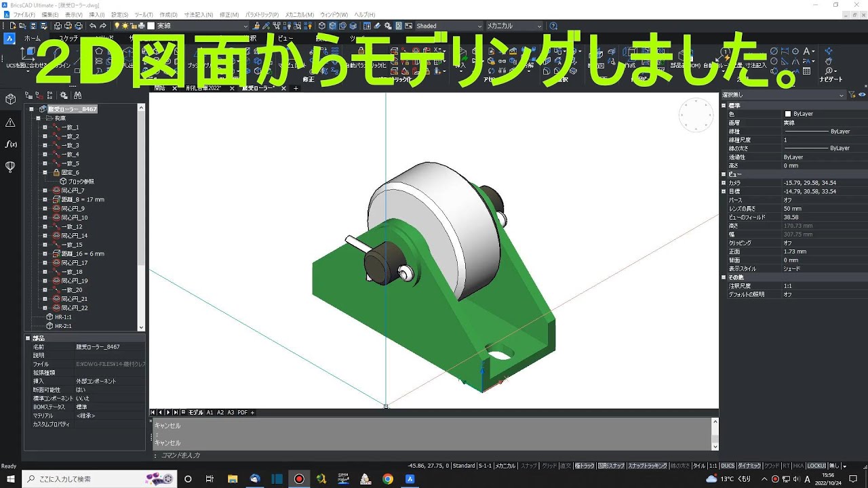Toggle スナップ in the status bar

[x=529, y=466]
